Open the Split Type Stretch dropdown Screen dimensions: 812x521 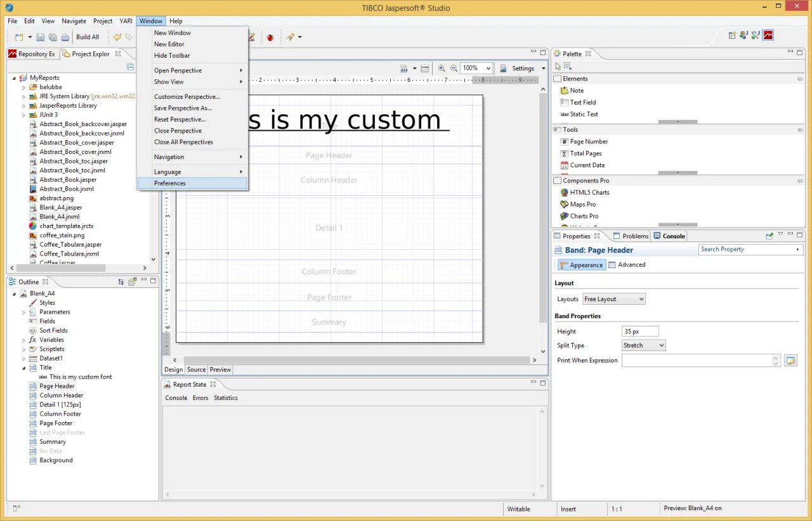pyautogui.click(x=643, y=345)
